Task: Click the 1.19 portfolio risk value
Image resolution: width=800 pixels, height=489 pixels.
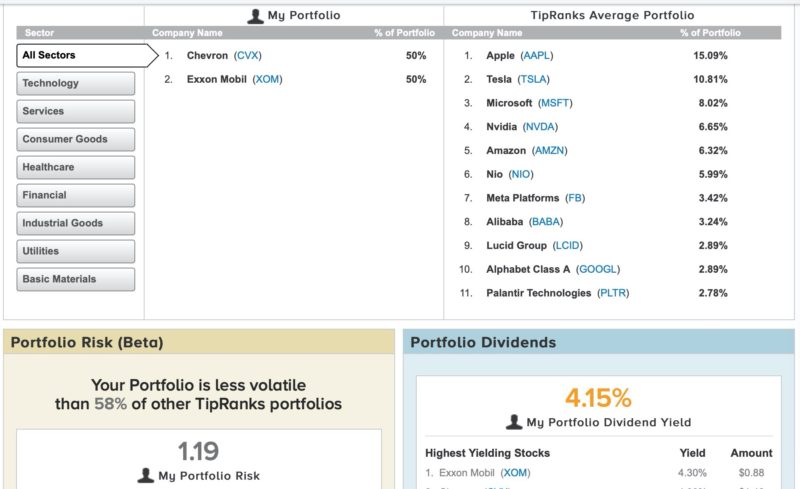Action: 198,451
